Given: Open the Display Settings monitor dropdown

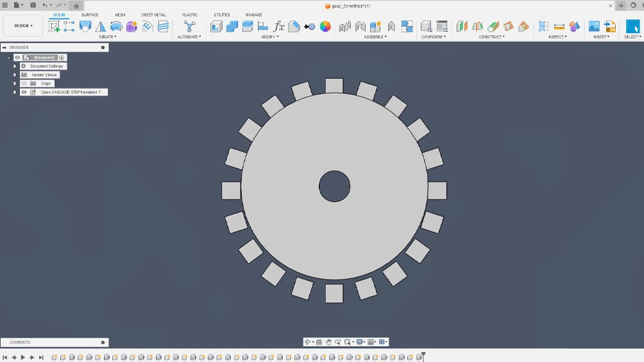Looking at the screenshot, I should [360, 342].
